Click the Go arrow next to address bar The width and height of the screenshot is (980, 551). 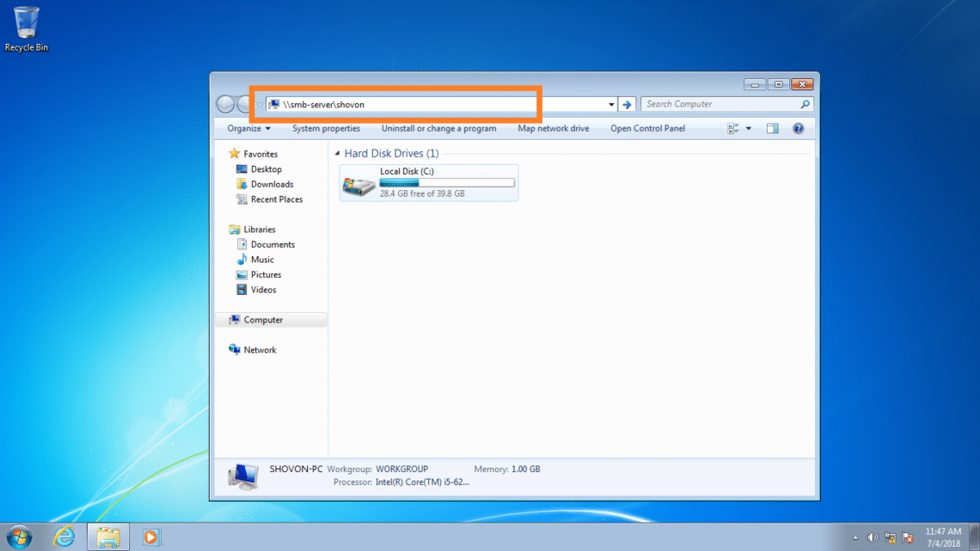point(627,104)
